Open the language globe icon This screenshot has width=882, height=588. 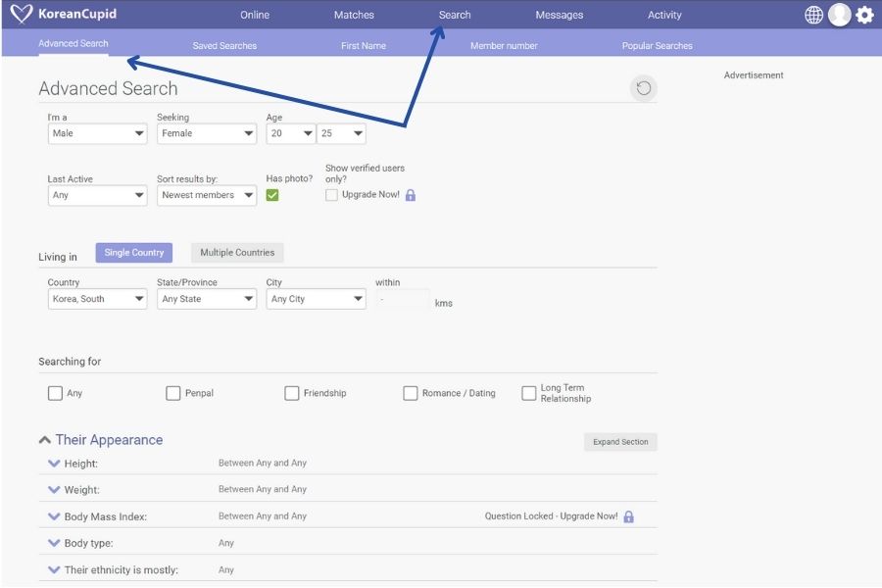tap(813, 15)
